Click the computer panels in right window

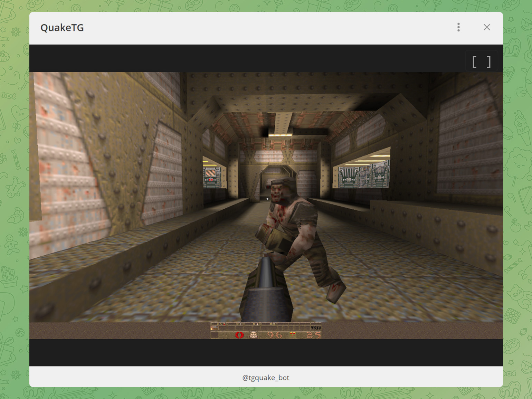click(363, 176)
